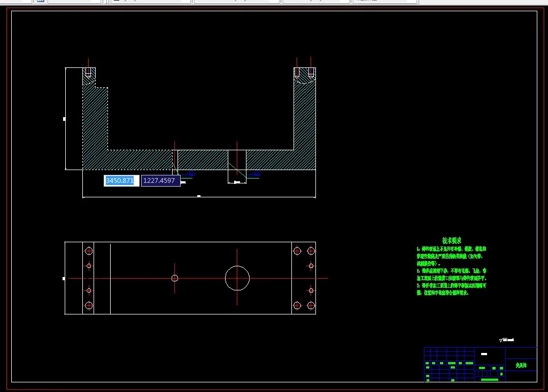Select the top-right corner bolt hole in plan view
The image size is (548, 392).
[x=311, y=251]
